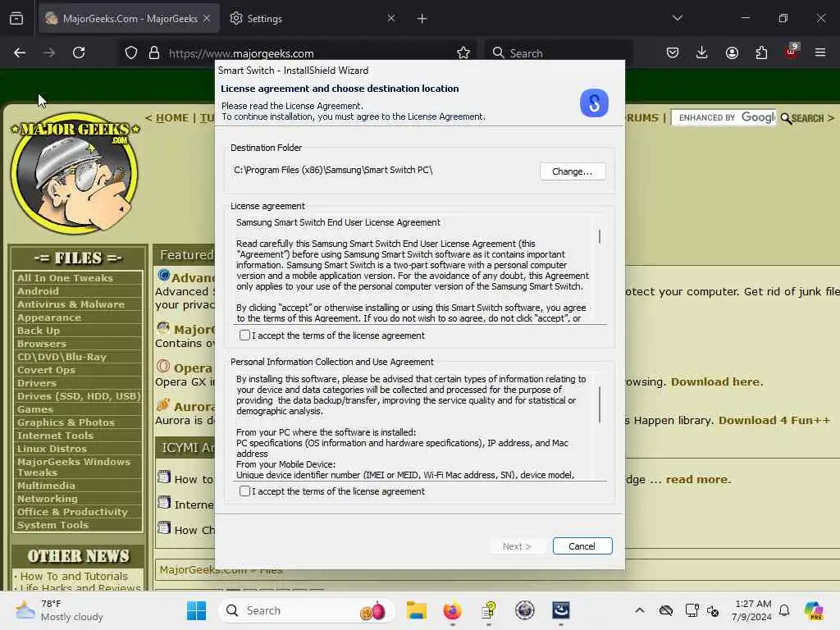Screen dimensions: 840x630
Task: Bookmark page with star icon
Action: point(463,52)
